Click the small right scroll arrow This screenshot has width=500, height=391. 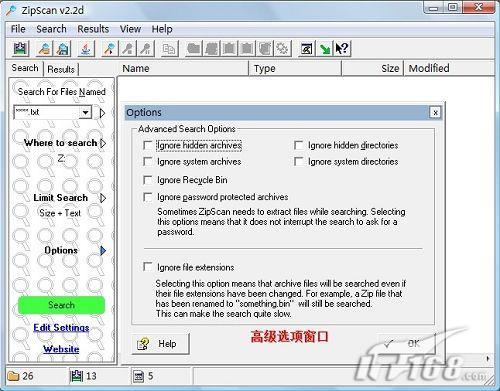point(488,359)
